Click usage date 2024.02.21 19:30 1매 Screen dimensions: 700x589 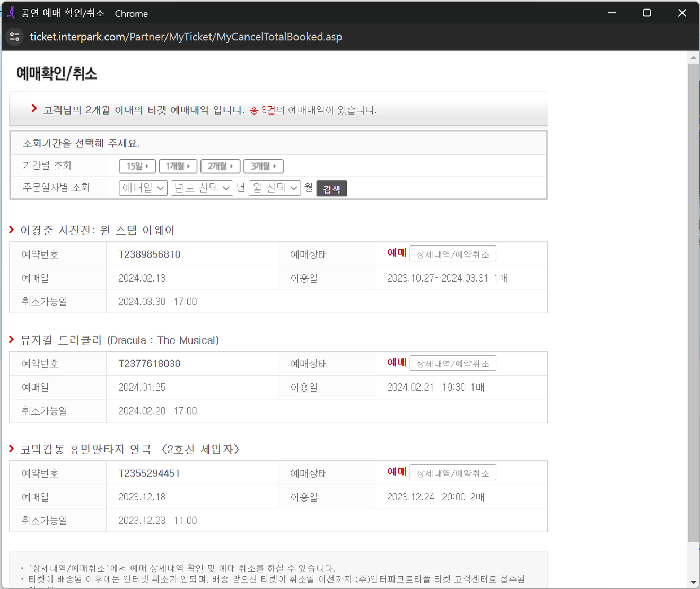[x=435, y=388]
